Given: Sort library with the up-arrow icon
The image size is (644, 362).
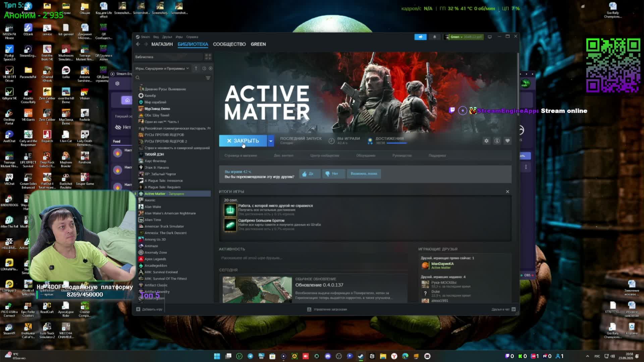Looking at the screenshot, I should 196,68.
